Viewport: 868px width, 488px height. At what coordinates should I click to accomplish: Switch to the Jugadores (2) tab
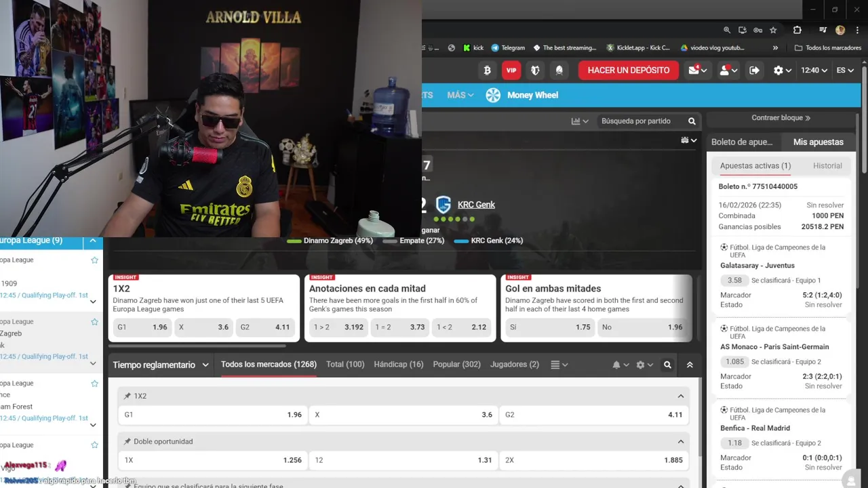[515, 365]
